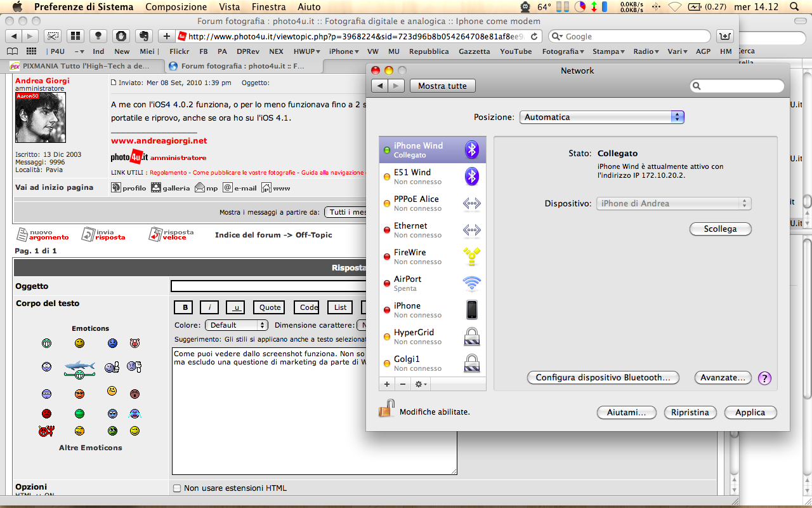Open the gear action menu for services
The width and height of the screenshot is (812, 508).
420,384
